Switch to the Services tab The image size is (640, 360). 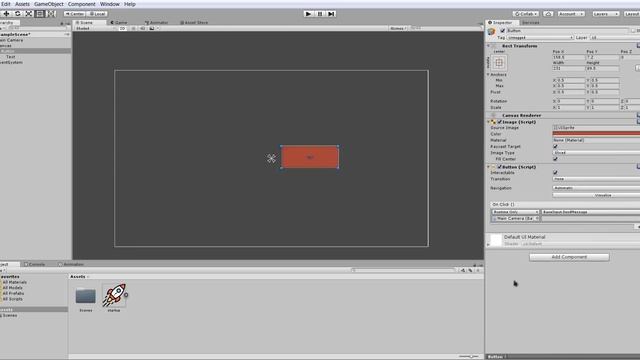(x=530, y=22)
